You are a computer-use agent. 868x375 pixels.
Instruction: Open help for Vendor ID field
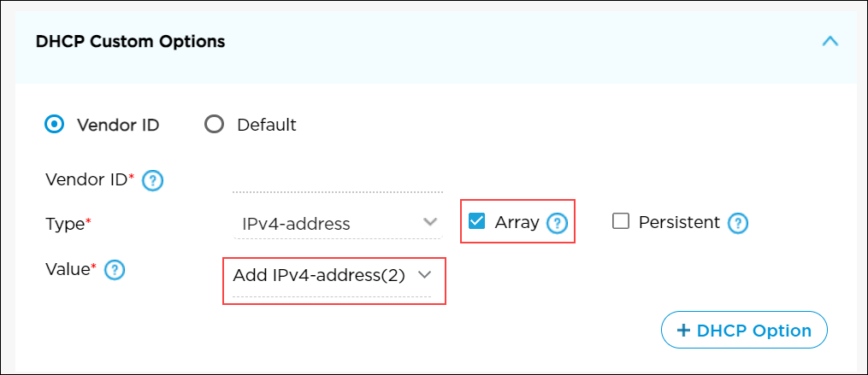(x=153, y=181)
